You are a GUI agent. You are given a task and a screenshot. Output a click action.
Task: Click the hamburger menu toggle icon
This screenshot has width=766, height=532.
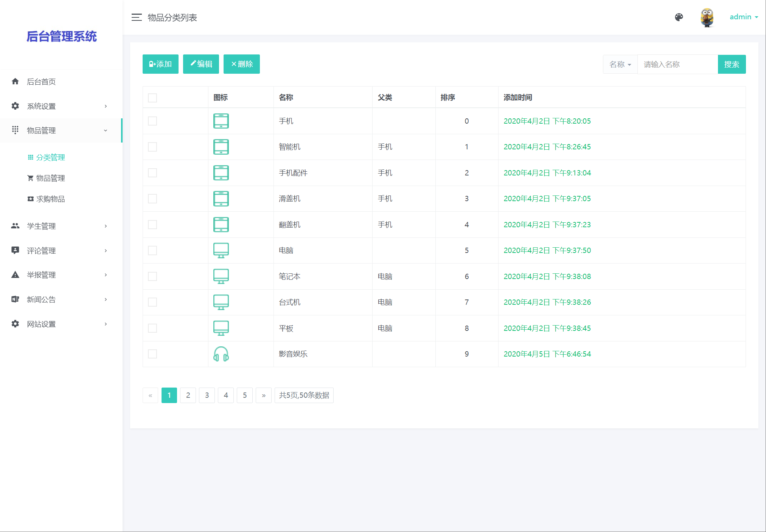(137, 17)
